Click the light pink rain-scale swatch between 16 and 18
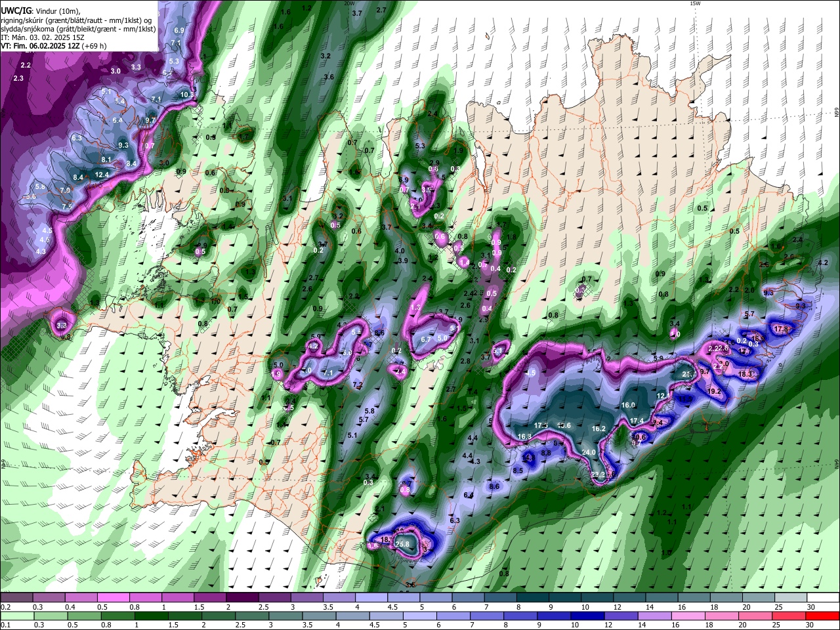The image size is (840, 630). tap(689, 616)
